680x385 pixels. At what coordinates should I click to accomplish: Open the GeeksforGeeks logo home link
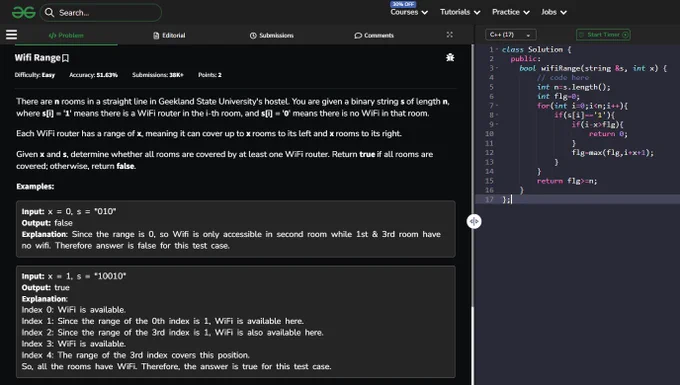click(x=23, y=13)
